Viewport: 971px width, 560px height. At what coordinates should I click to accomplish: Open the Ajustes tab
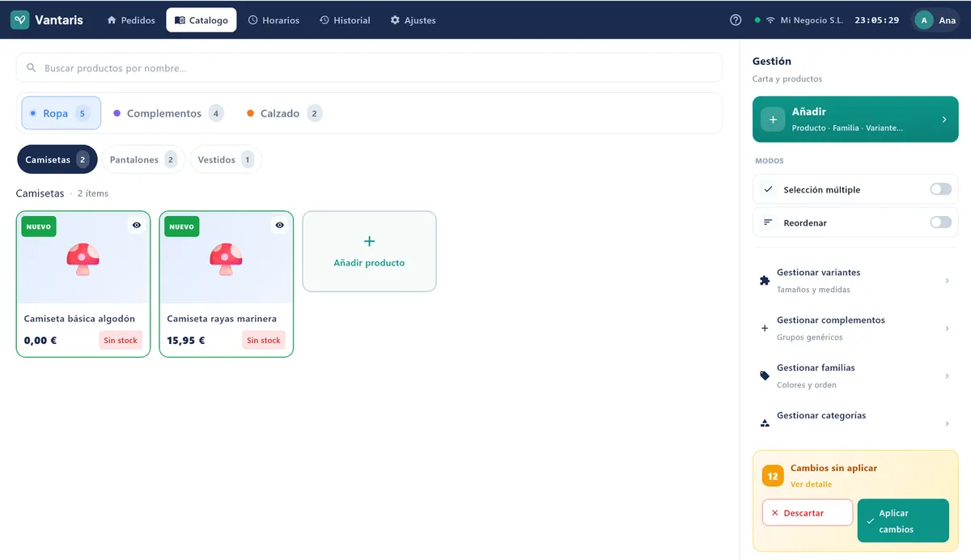tap(413, 20)
